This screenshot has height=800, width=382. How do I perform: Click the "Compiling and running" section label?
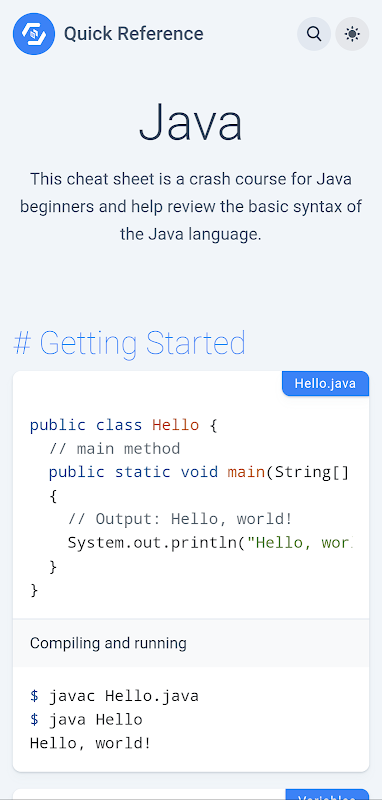coord(108,643)
